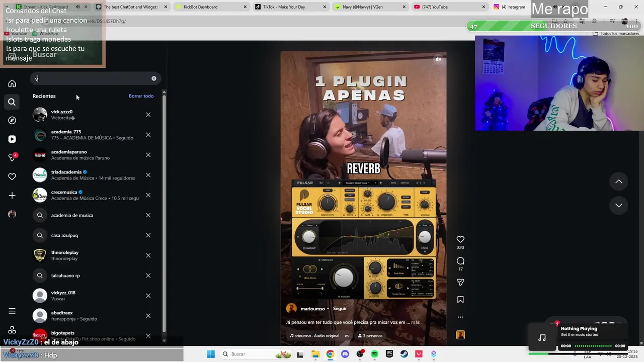Open the Explore compass icon

[12, 121]
